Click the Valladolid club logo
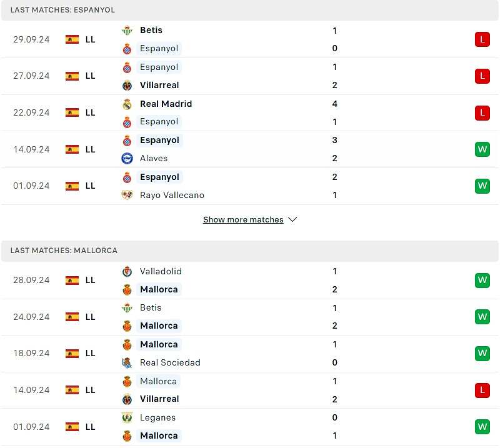 click(127, 272)
